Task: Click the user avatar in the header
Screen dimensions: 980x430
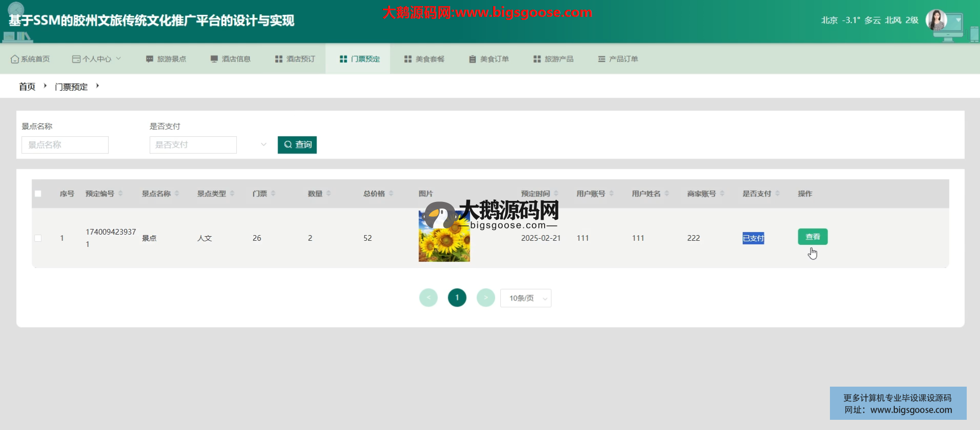Action: pos(937,20)
